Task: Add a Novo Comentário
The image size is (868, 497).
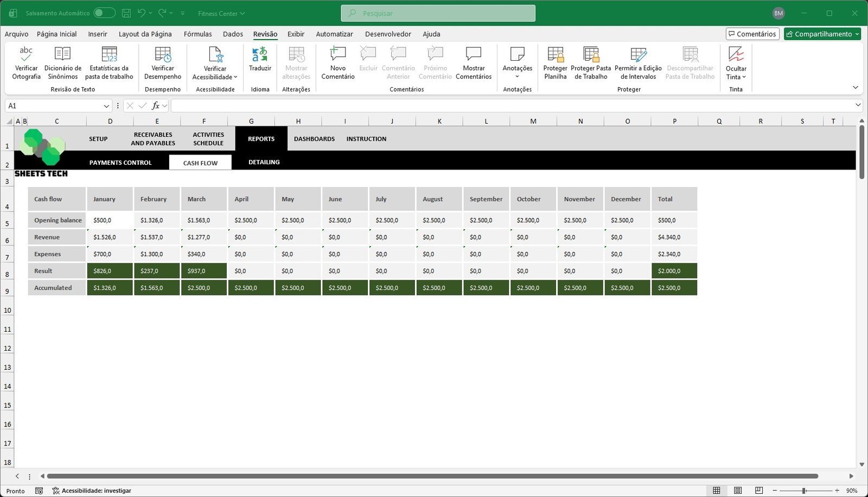Action: tap(337, 54)
